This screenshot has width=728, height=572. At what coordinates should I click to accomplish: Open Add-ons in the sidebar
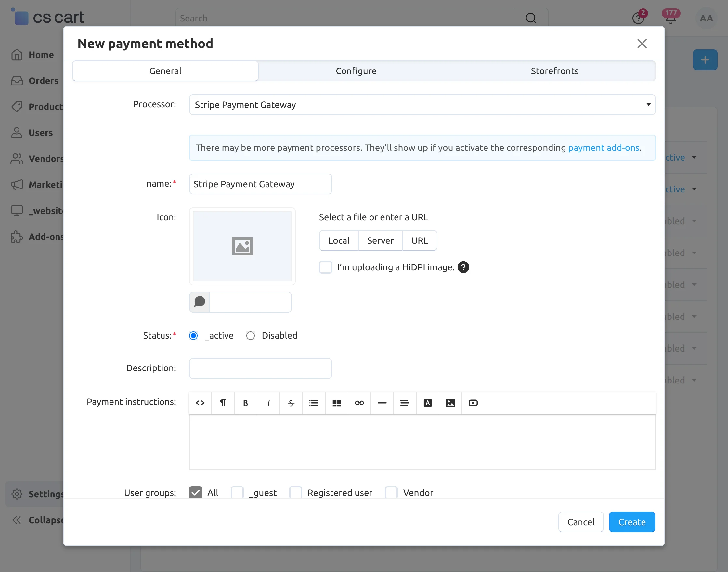coord(37,236)
